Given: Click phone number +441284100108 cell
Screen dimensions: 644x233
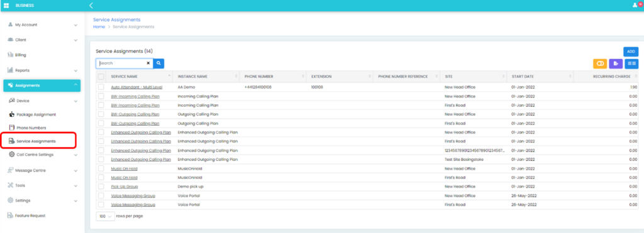Looking at the screenshot, I should point(258,87).
